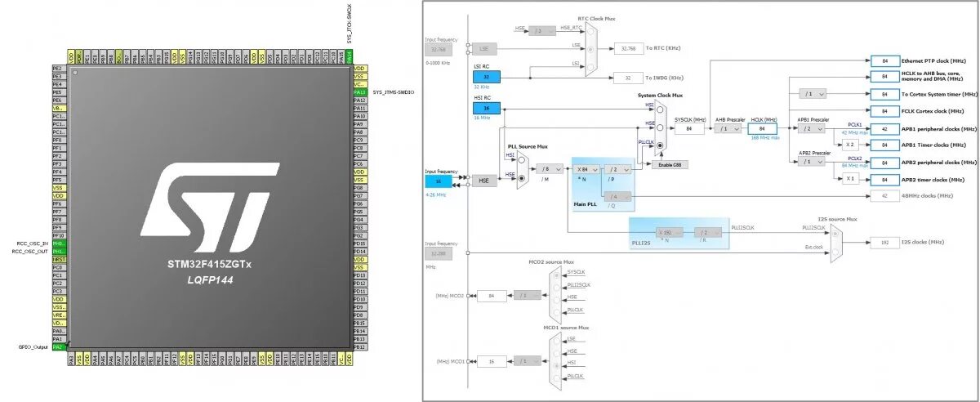Click the 48MHz clocks value 42
This screenshot has height=402, width=980.
click(x=884, y=196)
